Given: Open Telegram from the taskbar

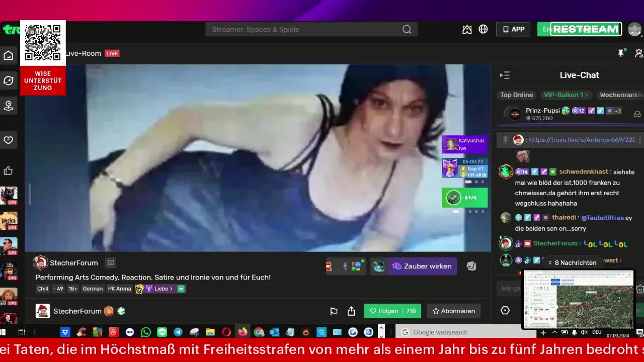Looking at the screenshot, I should [x=178, y=332].
